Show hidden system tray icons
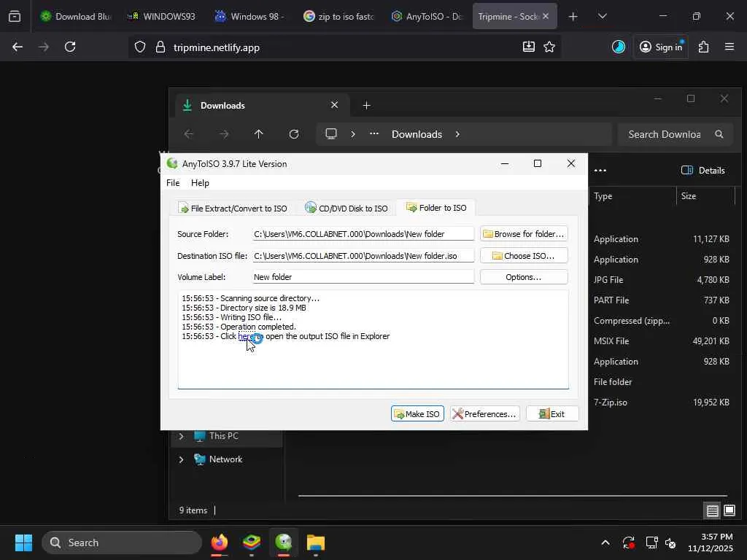 tap(605, 542)
